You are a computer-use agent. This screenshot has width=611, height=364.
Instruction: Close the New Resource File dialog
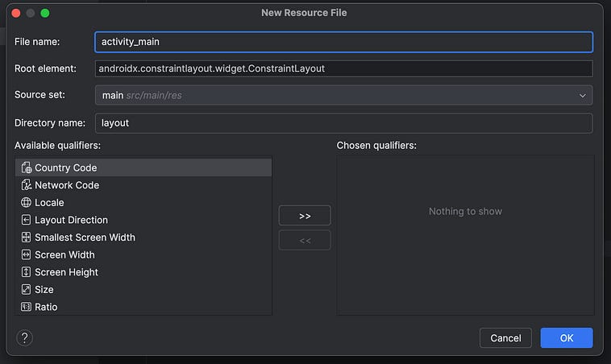[16, 13]
